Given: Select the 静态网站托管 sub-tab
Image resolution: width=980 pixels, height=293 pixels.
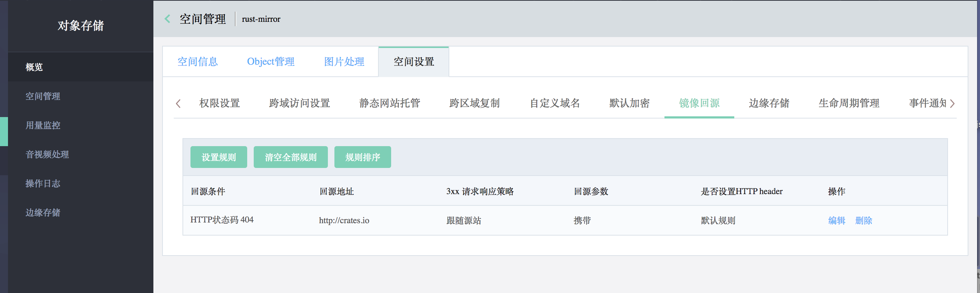Looking at the screenshot, I should point(390,103).
